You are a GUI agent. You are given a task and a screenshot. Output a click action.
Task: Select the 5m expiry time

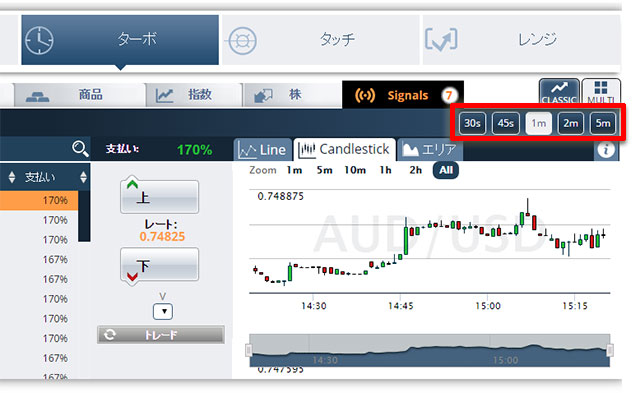click(603, 123)
